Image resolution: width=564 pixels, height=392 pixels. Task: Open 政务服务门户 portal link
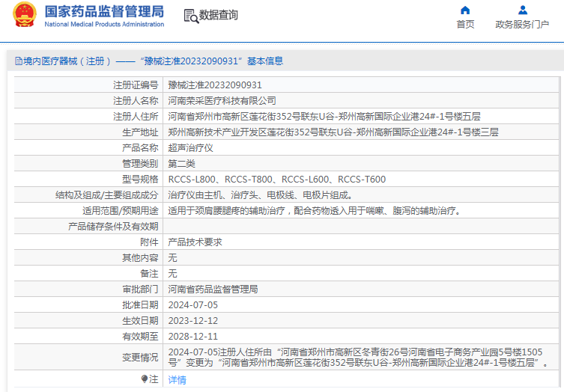point(522,25)
